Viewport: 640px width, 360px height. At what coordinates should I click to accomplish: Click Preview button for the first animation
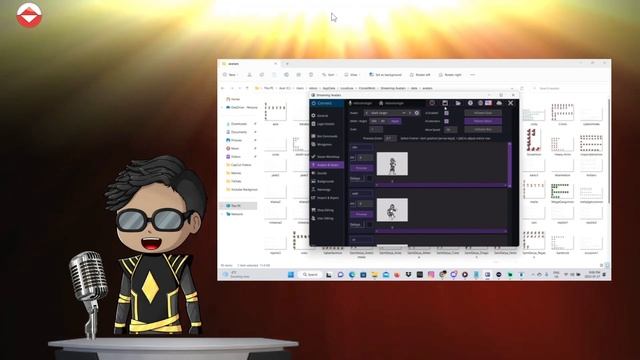point(361,168)
